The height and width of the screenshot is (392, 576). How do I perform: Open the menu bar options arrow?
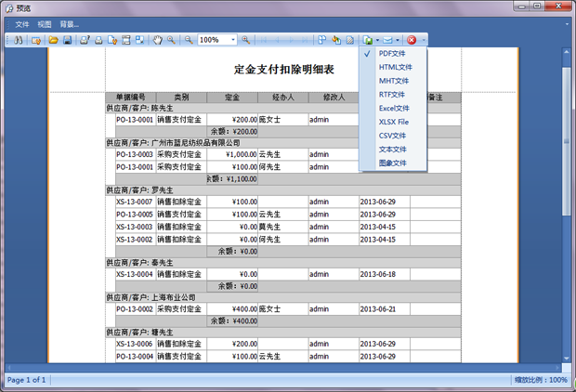(568, 24)
